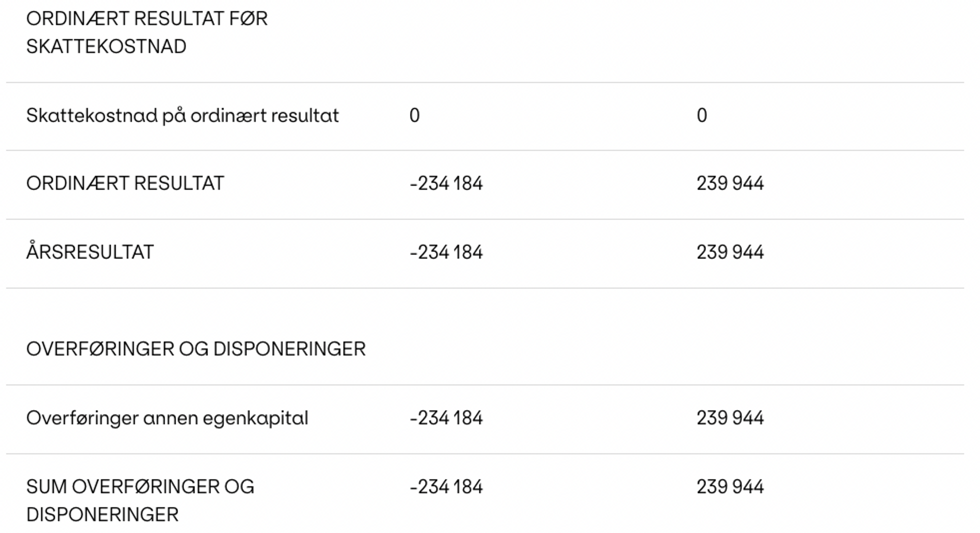Select 239 944 in the ÅRSRESULTAT row
This screenshot has height=533, width=980.
point(730,252)
